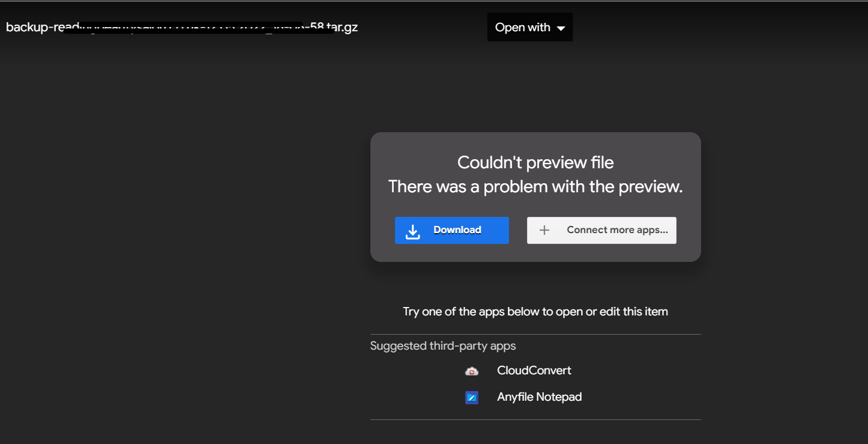
Task: Select the Anyfile Notepad app name
Action: click(540, 397)
